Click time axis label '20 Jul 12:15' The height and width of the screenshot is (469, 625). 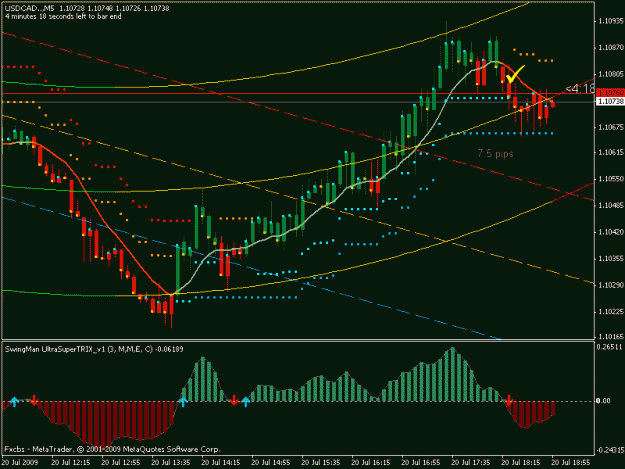(71, 463)
